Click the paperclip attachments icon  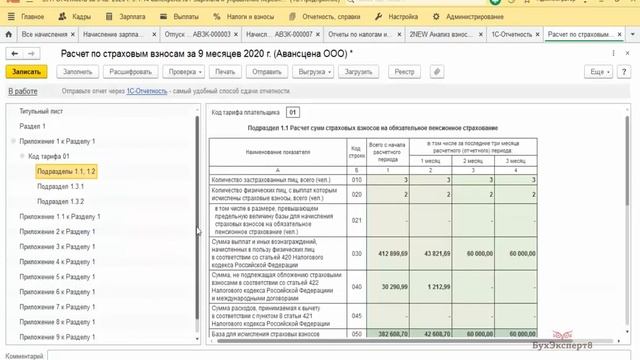point(437,72)
